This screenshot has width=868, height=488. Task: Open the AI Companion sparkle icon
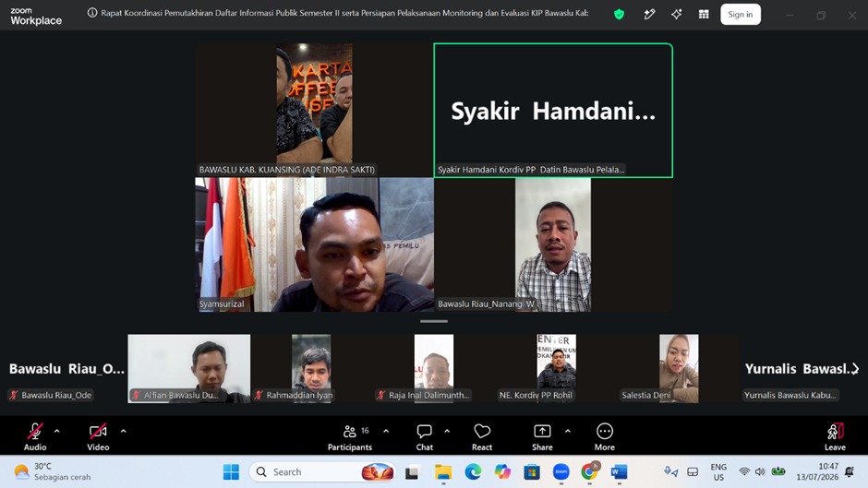tap(677, 15)
